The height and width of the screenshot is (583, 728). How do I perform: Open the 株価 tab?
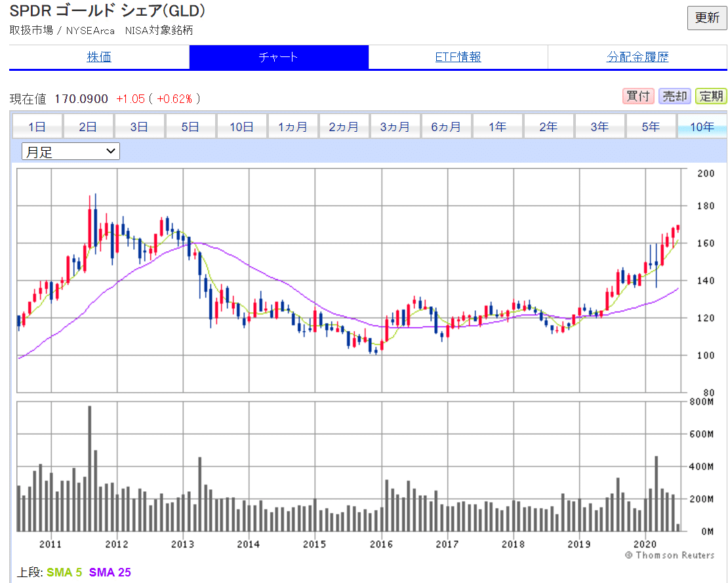(99, 57)
